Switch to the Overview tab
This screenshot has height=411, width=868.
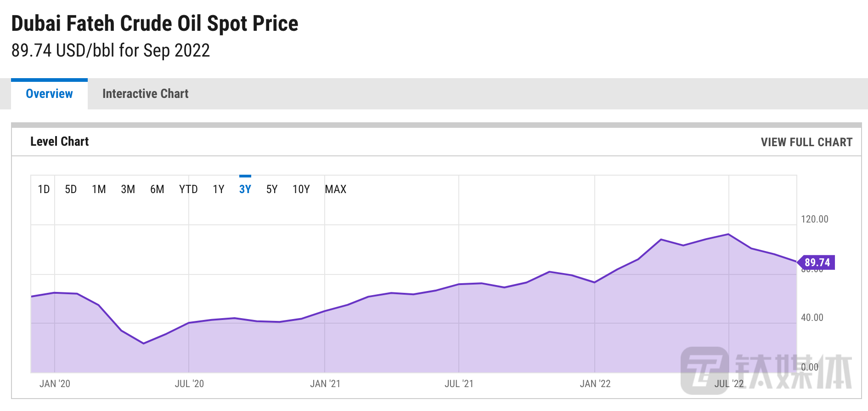(49, 94)
